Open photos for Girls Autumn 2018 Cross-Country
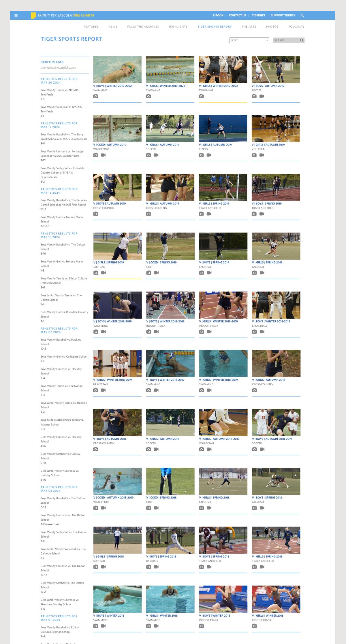The height and width of the screenshot is (644, 346). pos(254,390)
